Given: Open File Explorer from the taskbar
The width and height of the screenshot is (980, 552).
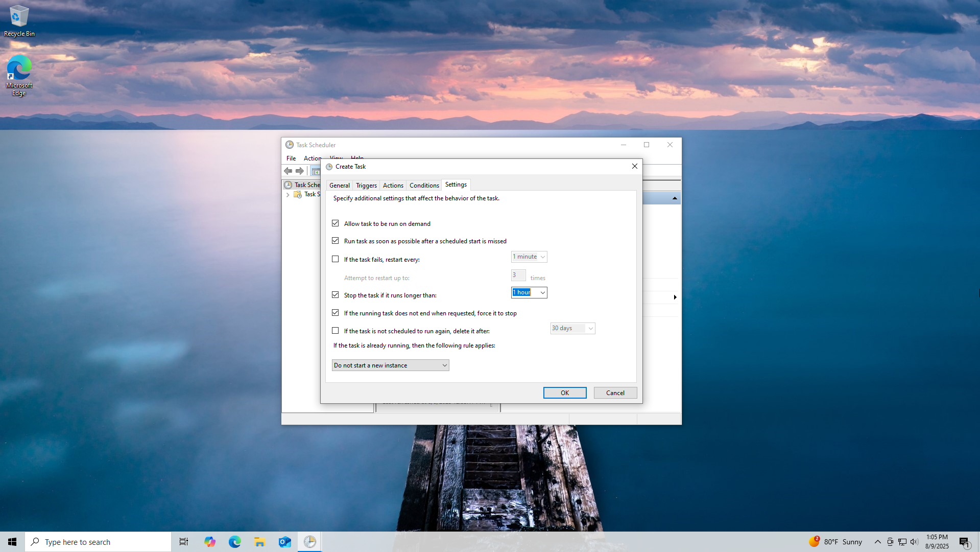Looking at the screenshot, I should (x=260, y=542).
